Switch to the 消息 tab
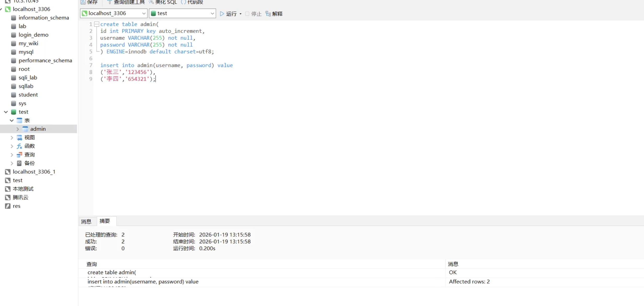The height and width of the screenshot is (306, 644). (x=86, y=221)
